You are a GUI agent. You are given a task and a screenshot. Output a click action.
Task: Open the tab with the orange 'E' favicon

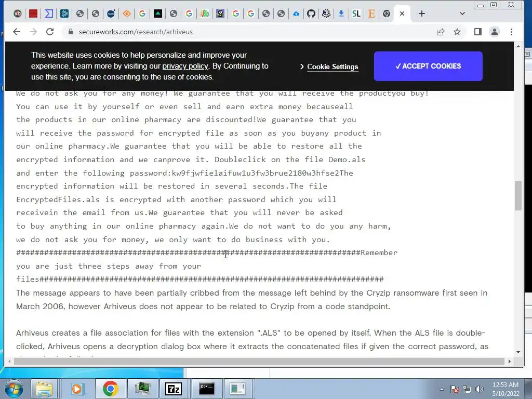click(371, 14)
